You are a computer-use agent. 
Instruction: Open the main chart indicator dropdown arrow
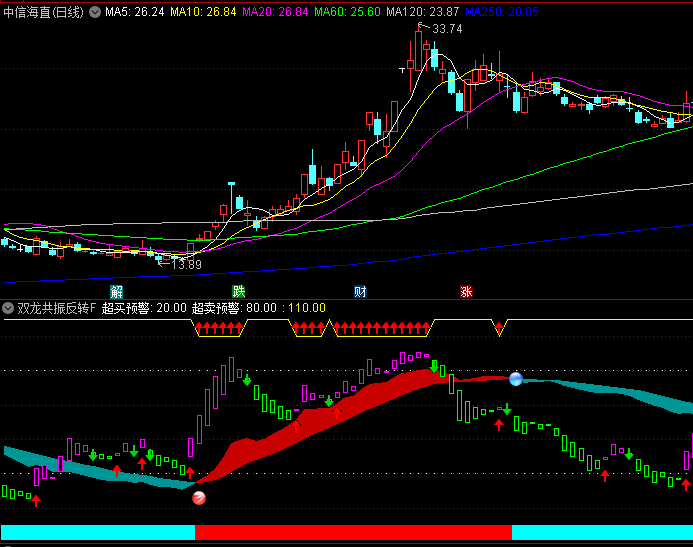coord(95,12)
